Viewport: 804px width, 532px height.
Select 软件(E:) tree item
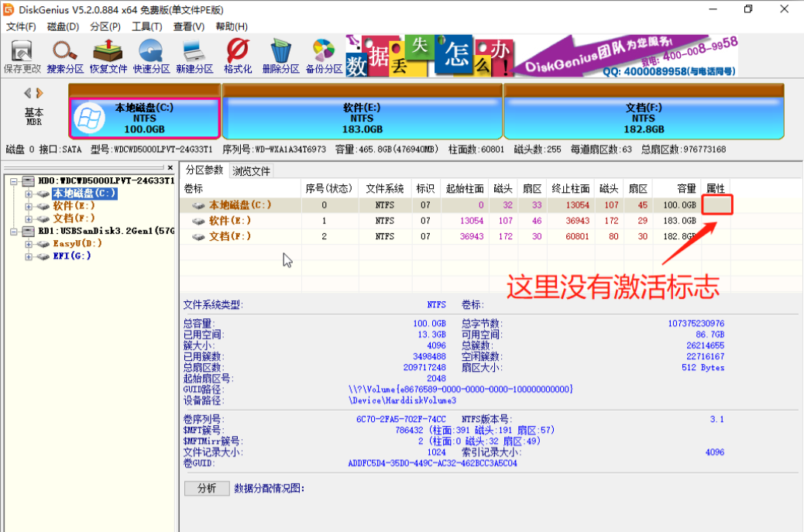(x=74, y=206)
